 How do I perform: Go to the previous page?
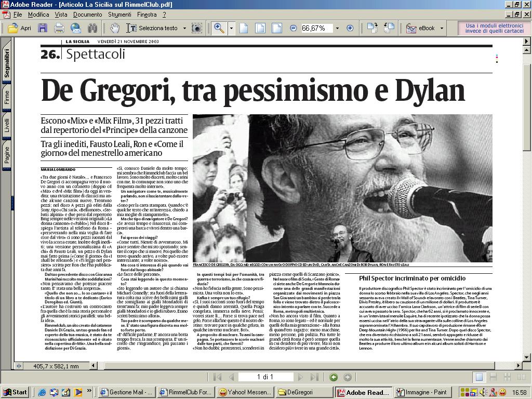point(232,377)
